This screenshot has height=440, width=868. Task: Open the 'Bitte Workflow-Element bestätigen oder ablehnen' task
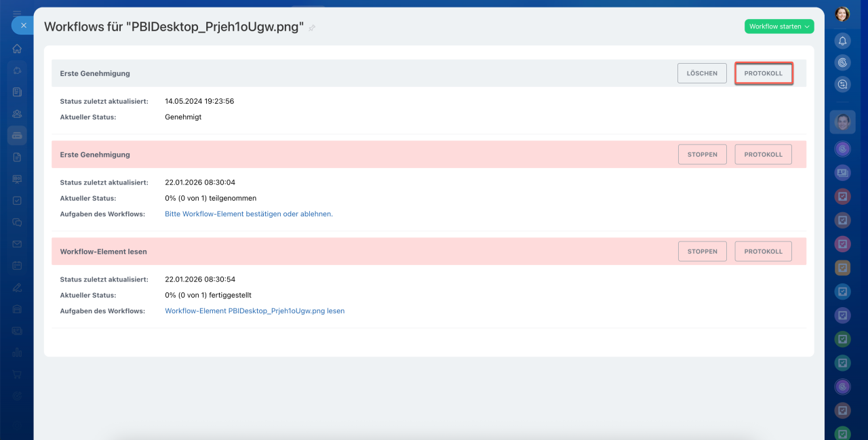249,214
